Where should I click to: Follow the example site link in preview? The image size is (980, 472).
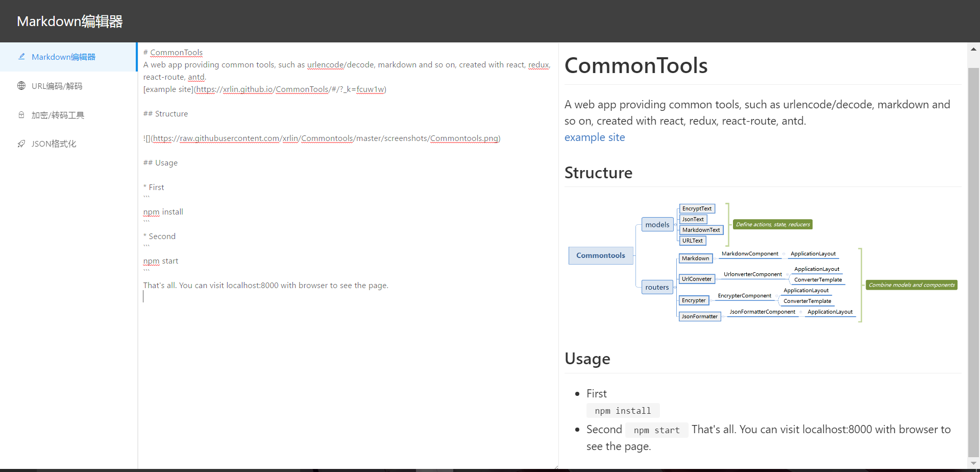(595, 137)
